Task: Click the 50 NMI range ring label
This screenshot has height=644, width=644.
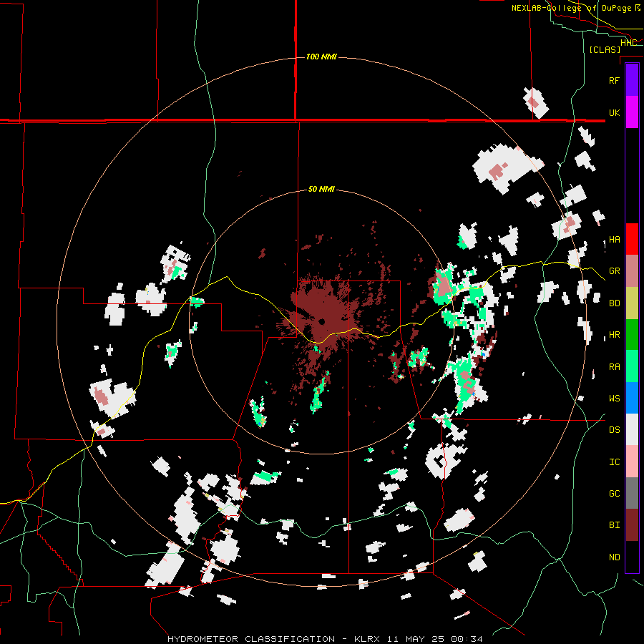Action: (321, 189)
